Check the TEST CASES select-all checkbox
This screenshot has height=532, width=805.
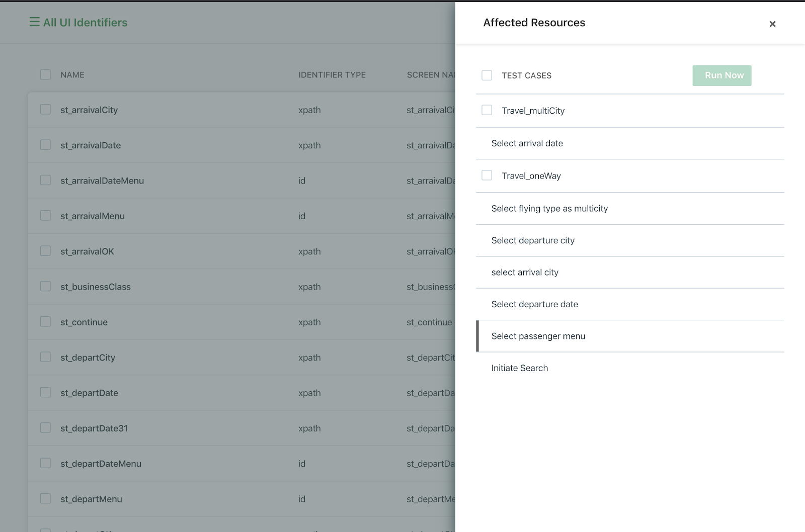487,75
